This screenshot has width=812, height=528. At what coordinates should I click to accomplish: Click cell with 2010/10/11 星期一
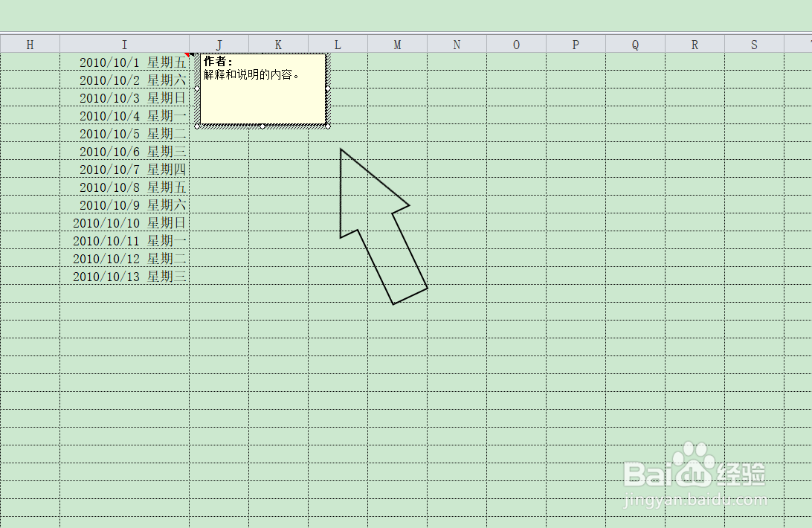[124, 241]
